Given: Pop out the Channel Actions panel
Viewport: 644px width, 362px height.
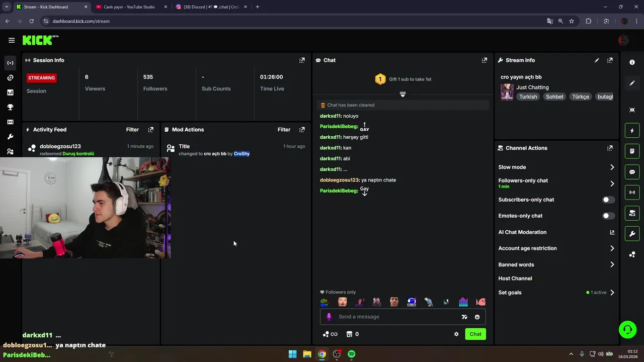Looking at the screenshot, I should pyautogui.click(x=610, y=148).
